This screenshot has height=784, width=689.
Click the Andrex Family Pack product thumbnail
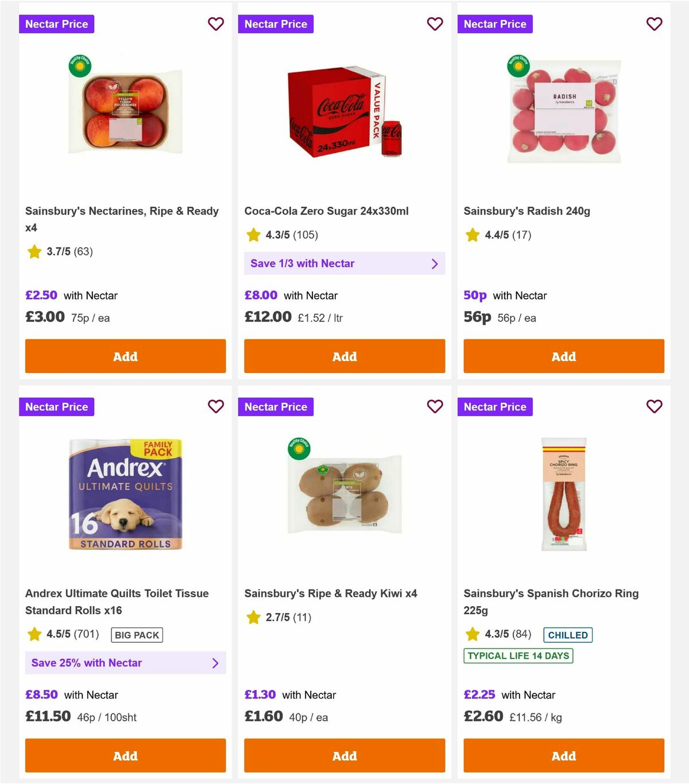[x=125, y=495]
